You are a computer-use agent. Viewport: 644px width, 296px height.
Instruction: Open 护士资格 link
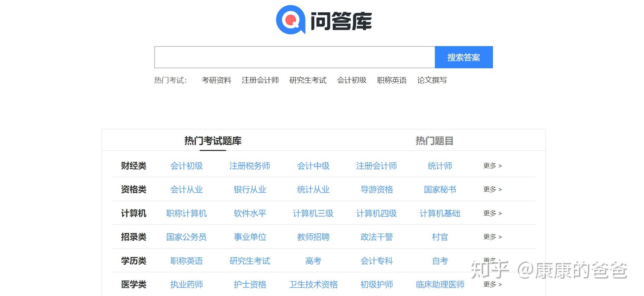click(250, 284)
